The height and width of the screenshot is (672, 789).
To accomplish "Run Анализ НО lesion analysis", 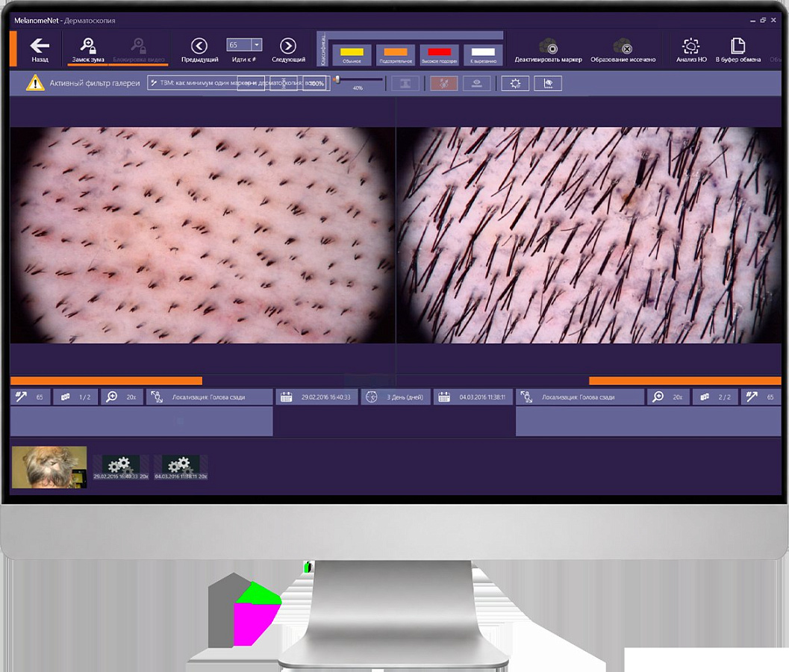I will [x=691, y=50].
